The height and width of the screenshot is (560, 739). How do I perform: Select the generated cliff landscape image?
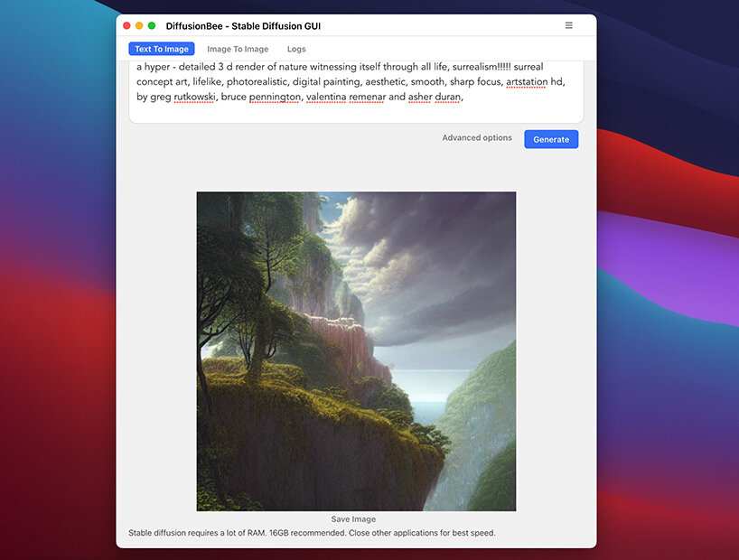(x=356, y=351)
